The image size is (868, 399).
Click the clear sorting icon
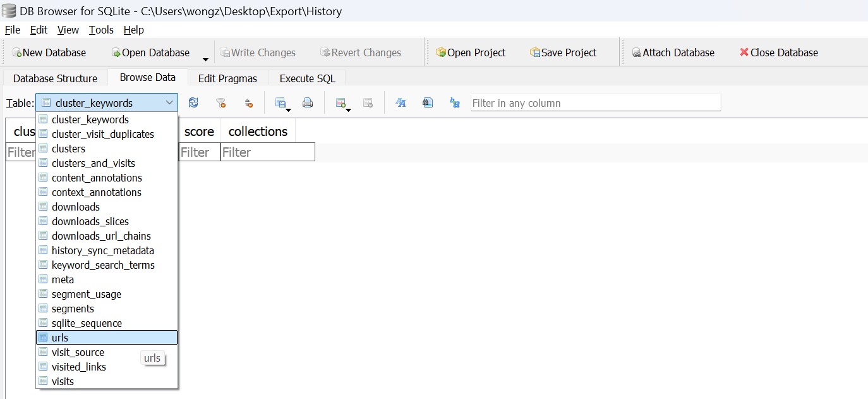(x=248, y=103)
